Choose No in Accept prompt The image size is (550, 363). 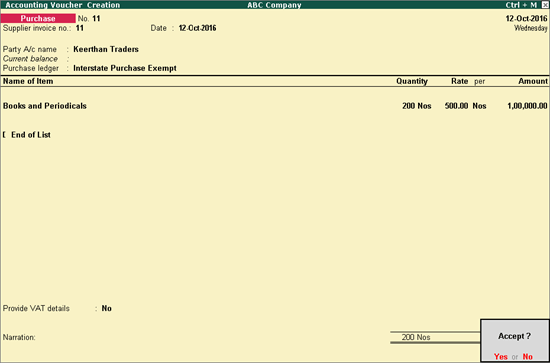(528, 357)
